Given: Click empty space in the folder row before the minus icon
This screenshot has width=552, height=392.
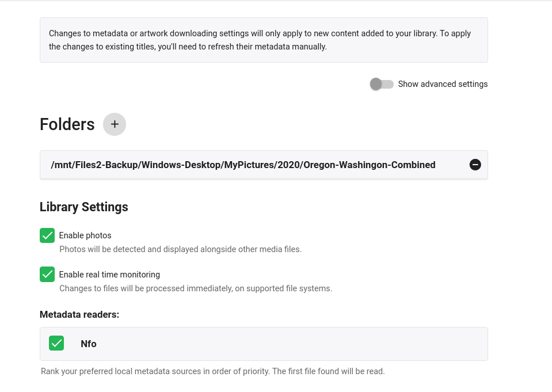Looking at the screenshot, I should [452, 165].
